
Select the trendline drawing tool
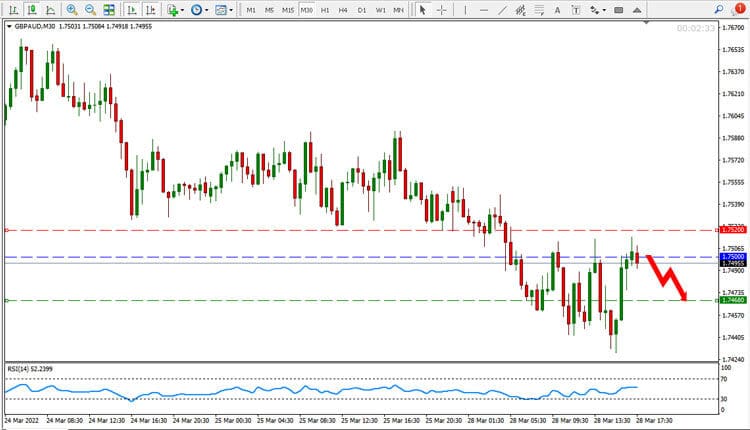pos(505,10)
